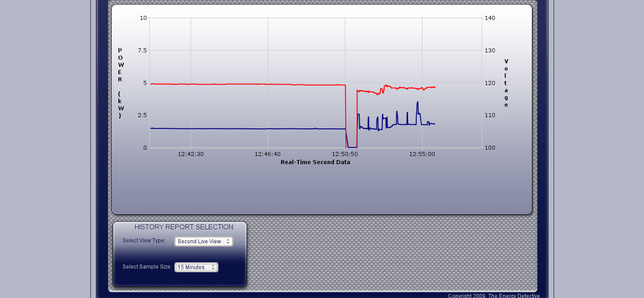Click the vertical POWER (kW) axis title
This screenshot has width=644, height=298.
point(120,83)
